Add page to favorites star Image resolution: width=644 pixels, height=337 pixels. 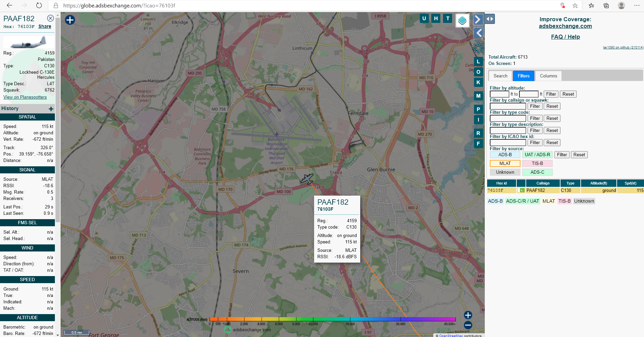[575, 5]
